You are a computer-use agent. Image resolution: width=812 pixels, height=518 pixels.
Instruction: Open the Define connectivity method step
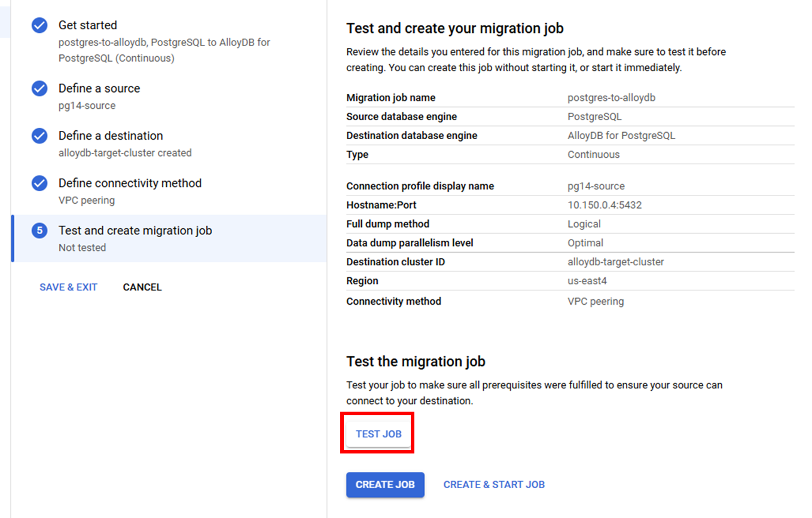(130, 183)
